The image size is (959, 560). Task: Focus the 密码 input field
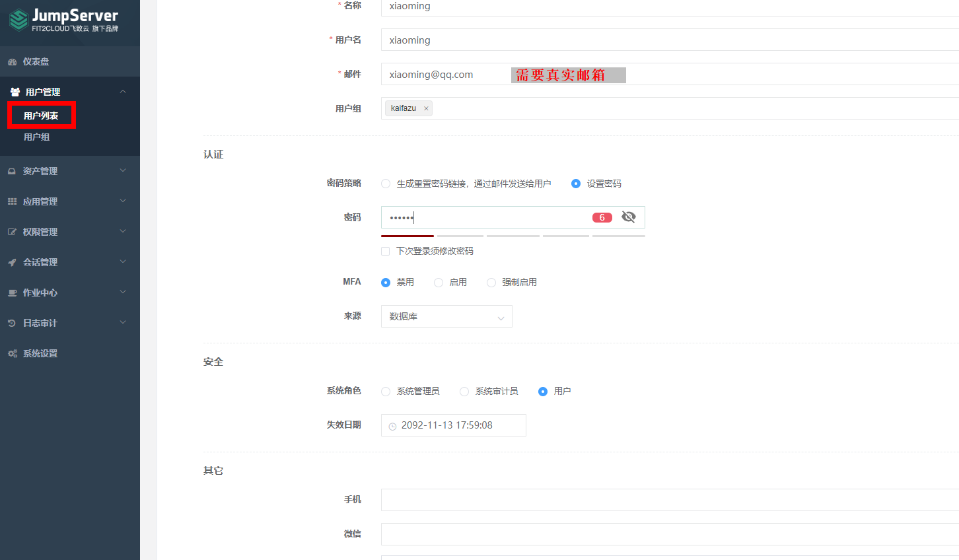[x=513, y=217]
